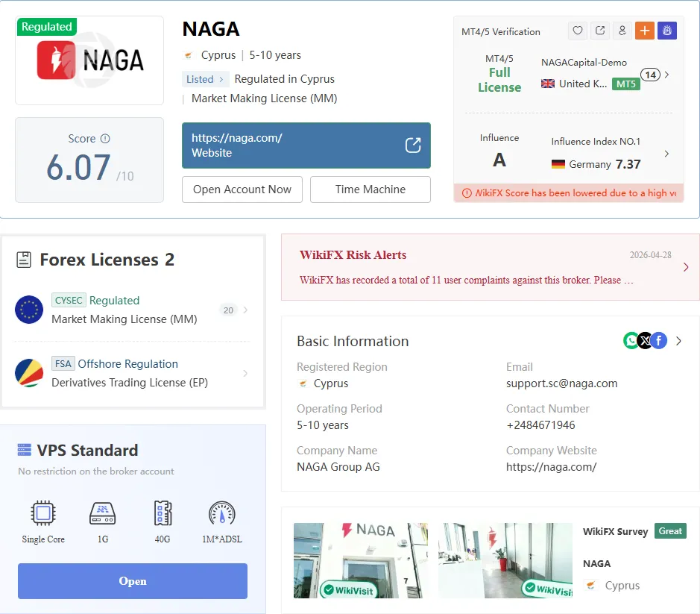Click the 6.07 score value

(x=78, y=168)
